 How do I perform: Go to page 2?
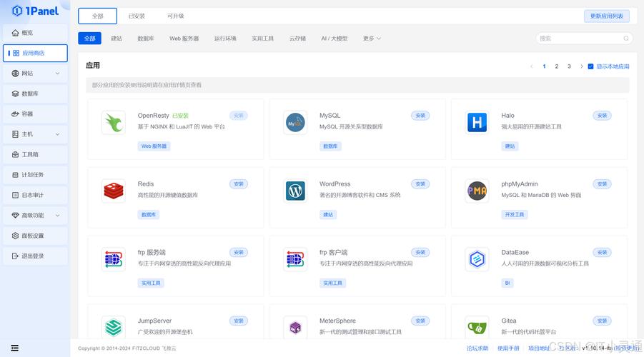click(557, 66)
